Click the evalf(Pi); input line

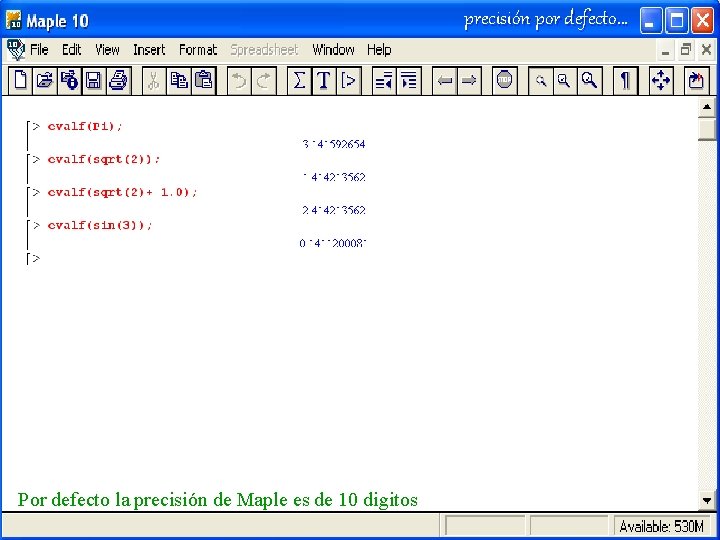pos(85,126)
